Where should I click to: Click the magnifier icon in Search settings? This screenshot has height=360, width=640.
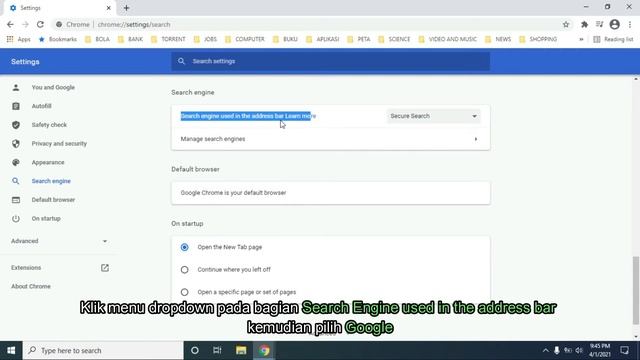click(181, 61)
